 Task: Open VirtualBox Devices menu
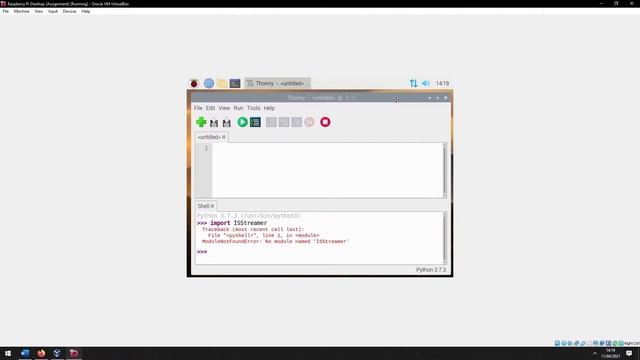[x=69, y=11]
